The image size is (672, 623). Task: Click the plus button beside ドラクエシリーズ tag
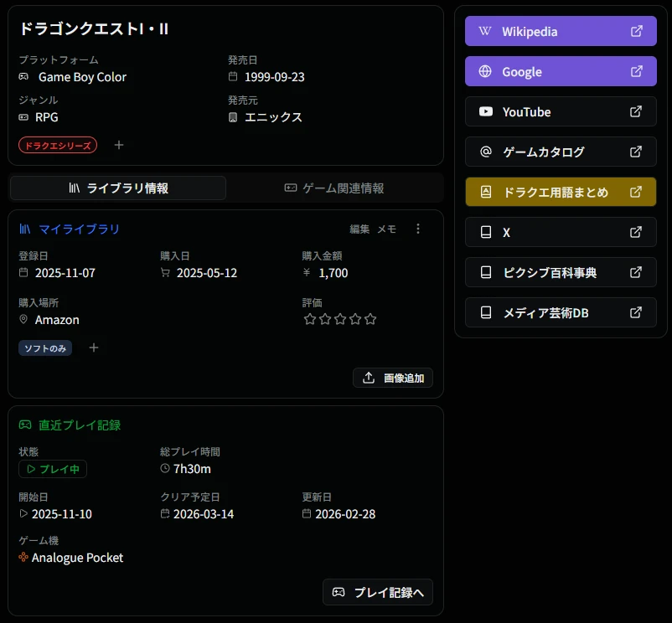118,145
